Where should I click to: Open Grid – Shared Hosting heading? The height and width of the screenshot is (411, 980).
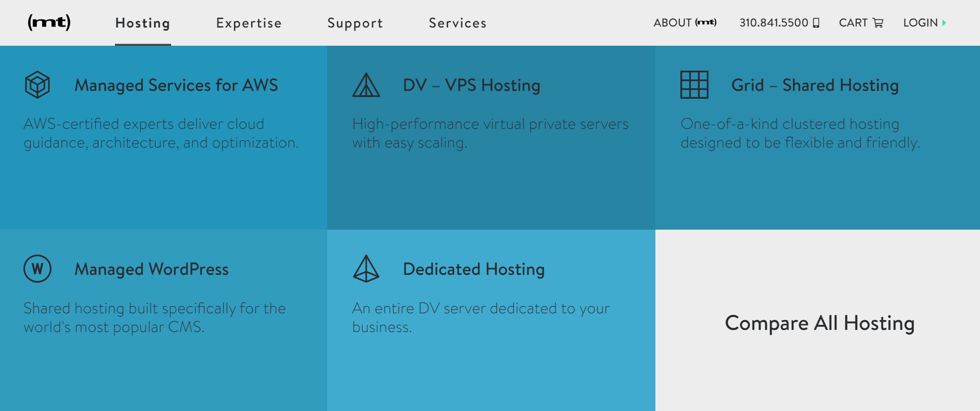point(815,85)
